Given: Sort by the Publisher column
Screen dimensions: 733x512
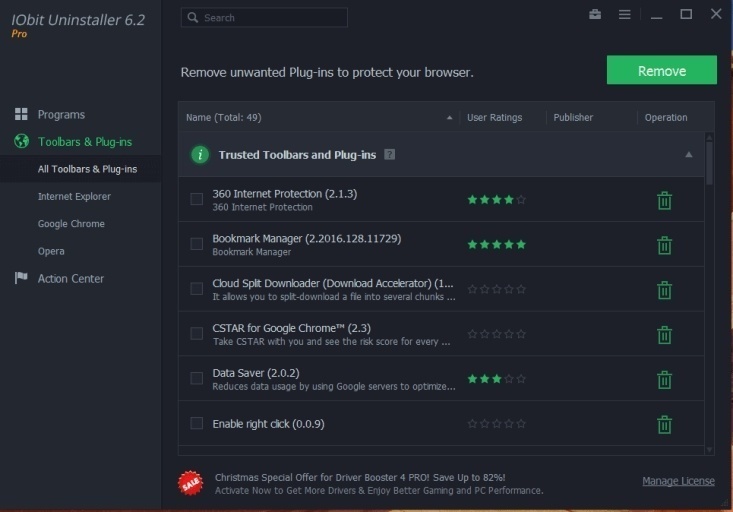Looking at the screenshot, I should tap(573, 117).
